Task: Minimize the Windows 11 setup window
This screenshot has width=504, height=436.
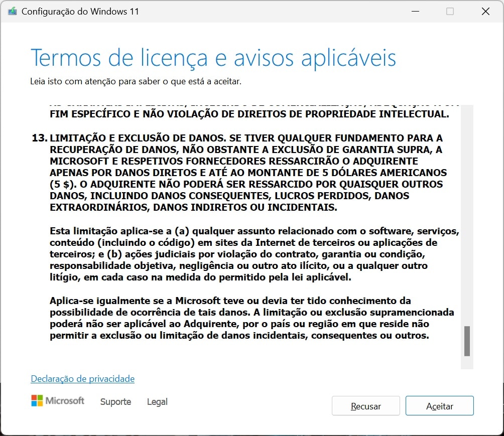Action: pos(415,12)
